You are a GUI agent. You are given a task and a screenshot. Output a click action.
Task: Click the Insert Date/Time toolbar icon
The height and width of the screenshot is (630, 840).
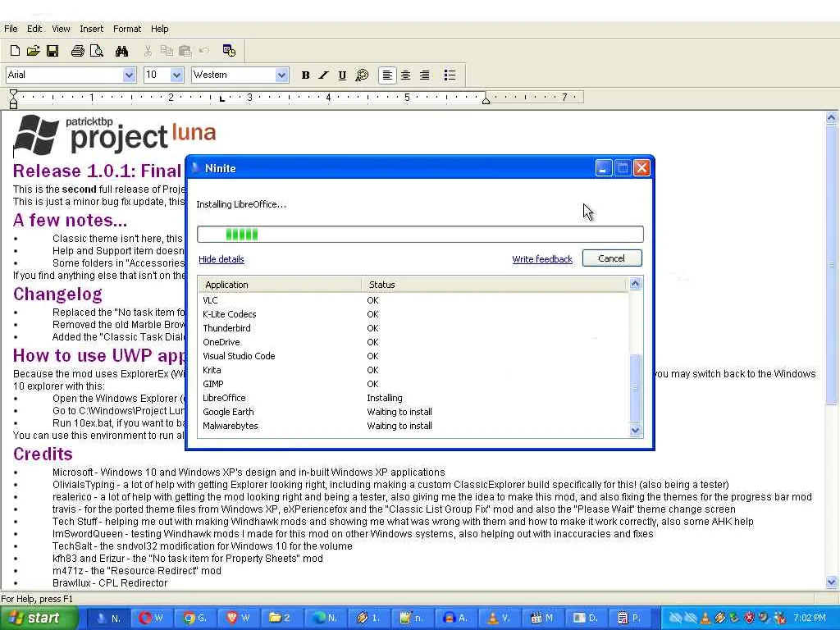pos(230,51)
